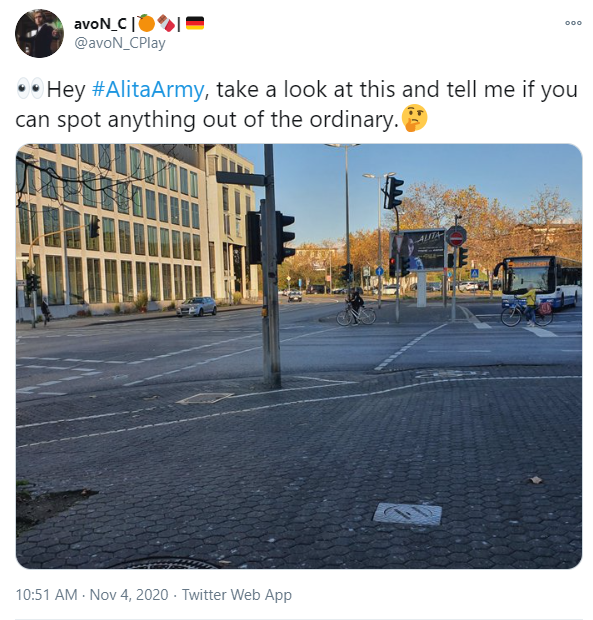Click the German flag emoji in the name
593x620 pixels.
pos(195,23)
